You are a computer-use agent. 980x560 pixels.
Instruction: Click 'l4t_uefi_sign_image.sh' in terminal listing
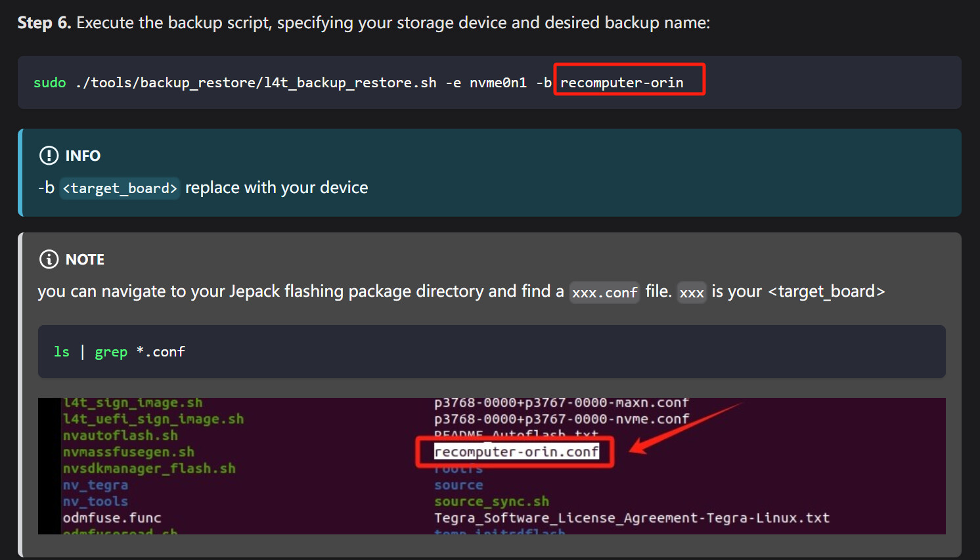point(153,419)
